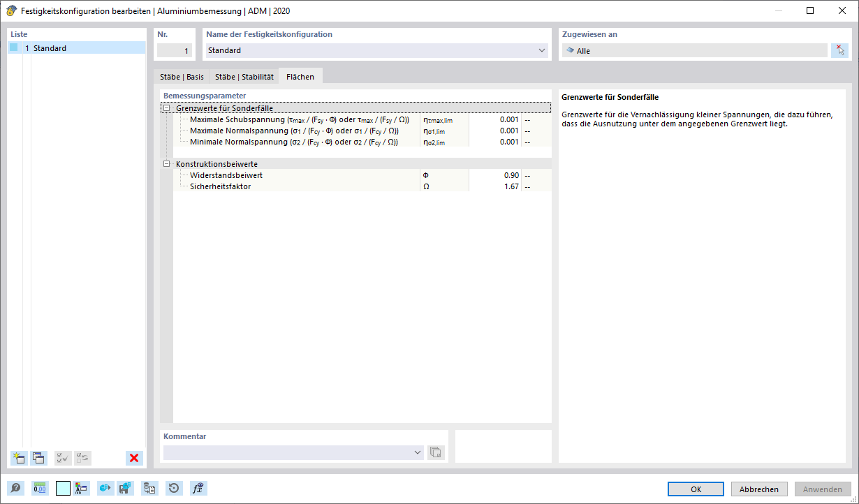This screenshot has height=504, width=859.
Task: Click the OK button
Action: coord(696,489)
